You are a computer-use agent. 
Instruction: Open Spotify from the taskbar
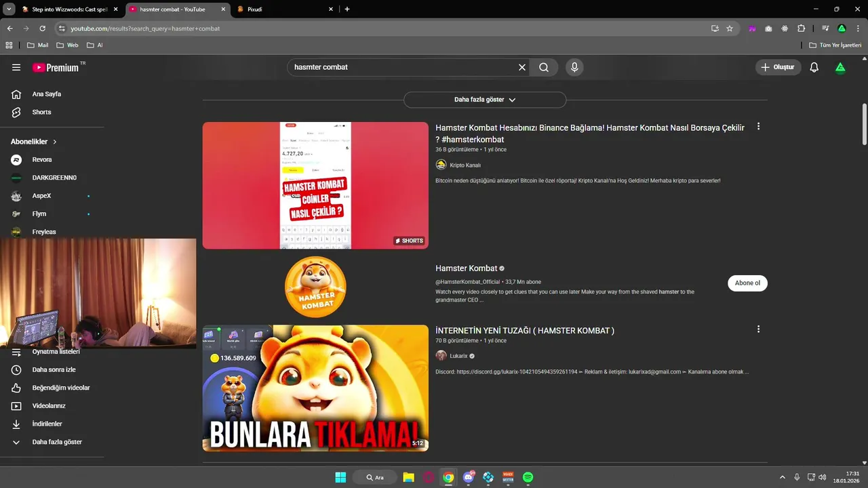coord(528,477)
